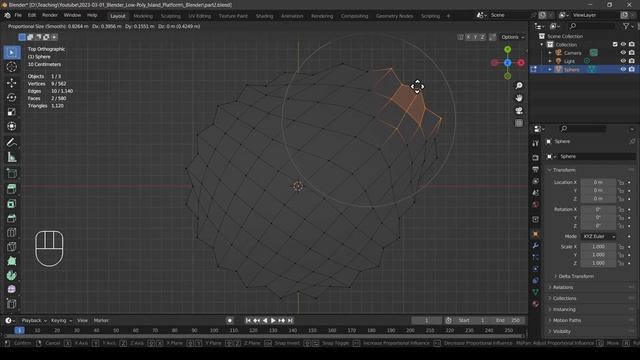This screenshot has width=640, height=360.
Task: Select the Add Cube tool
Action: [x=12, y=173]
